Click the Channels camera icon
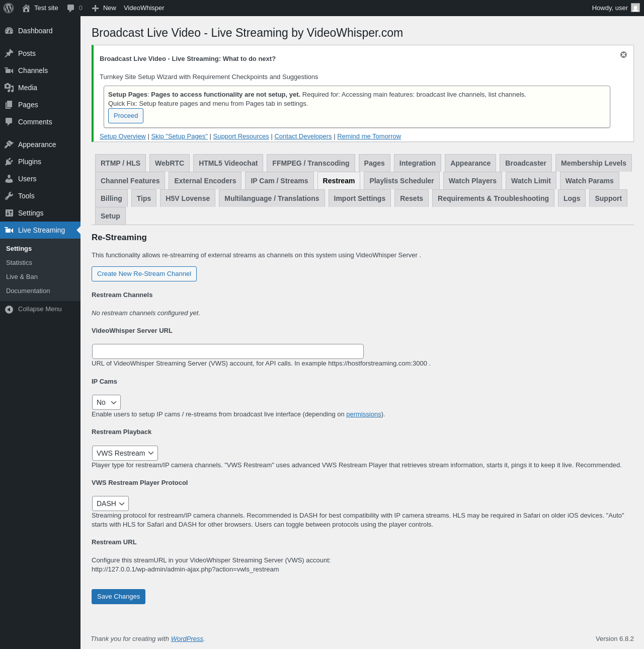The height and width of the screenshot is (649, 644). (x=9, y=70)
